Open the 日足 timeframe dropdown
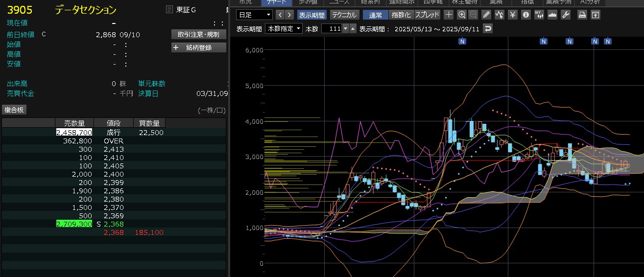This screenshot has width=644, height=277. coord(254,15)
